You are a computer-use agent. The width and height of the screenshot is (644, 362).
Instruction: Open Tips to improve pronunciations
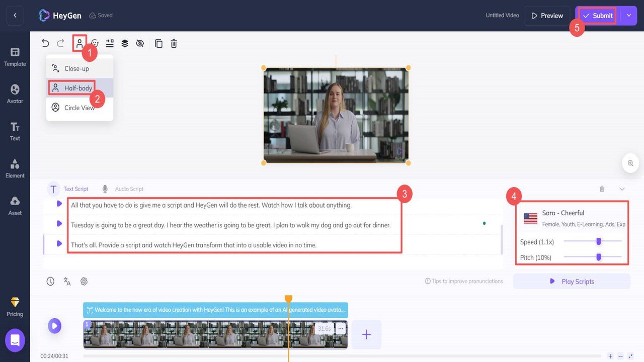tap(464, 281)
